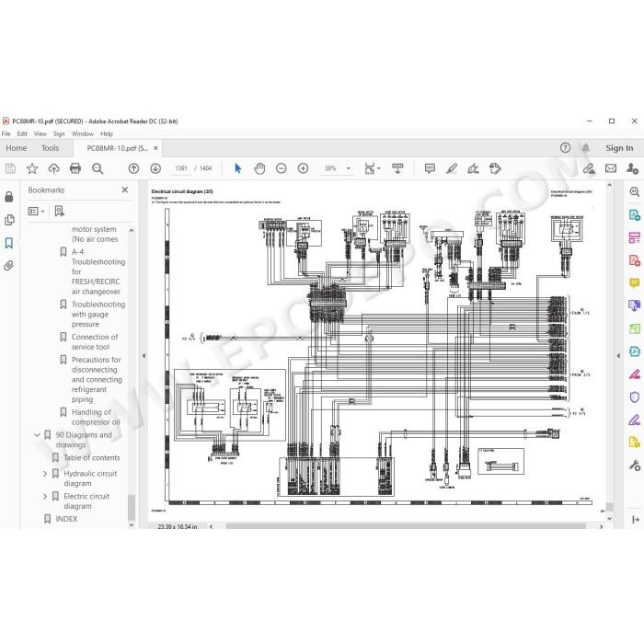Click the Sign In link
Viewport: 644px width, 644px height.
(x=619, y=148)
